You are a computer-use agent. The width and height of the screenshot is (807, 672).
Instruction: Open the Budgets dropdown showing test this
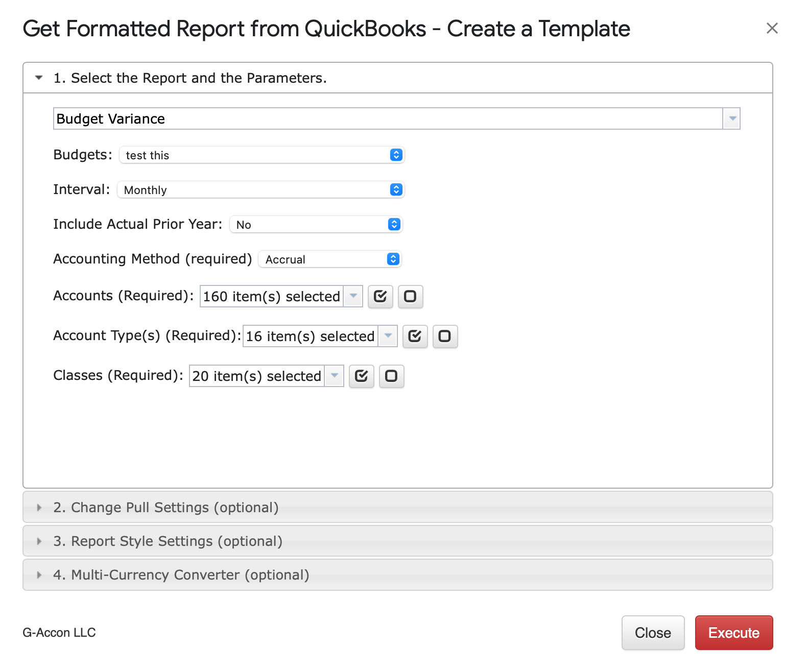262,155
